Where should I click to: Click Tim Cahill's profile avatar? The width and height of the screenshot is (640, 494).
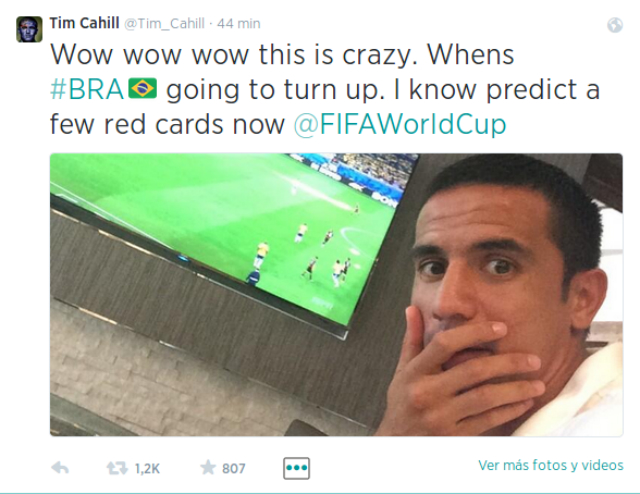29,29
